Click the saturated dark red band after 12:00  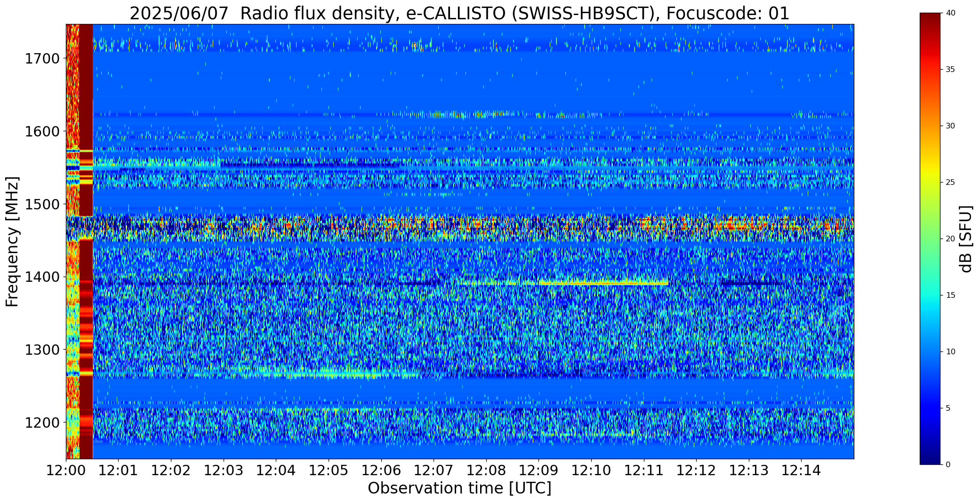[86, 241]
